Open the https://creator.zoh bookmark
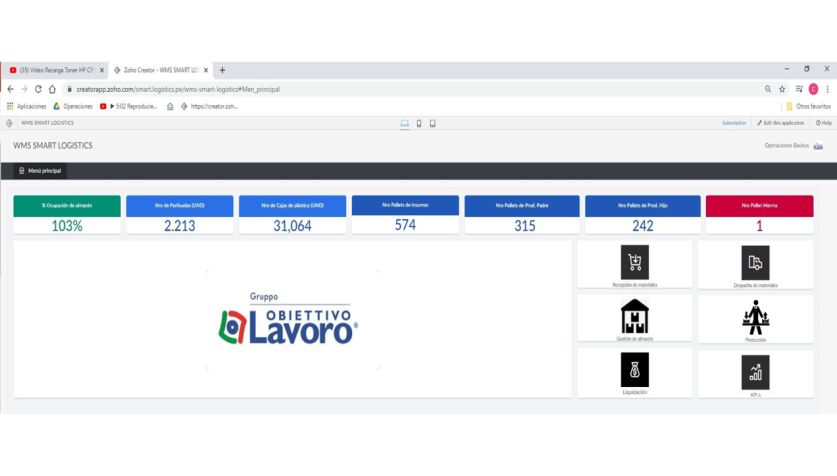Screen dimensions: 837x476 209,106
